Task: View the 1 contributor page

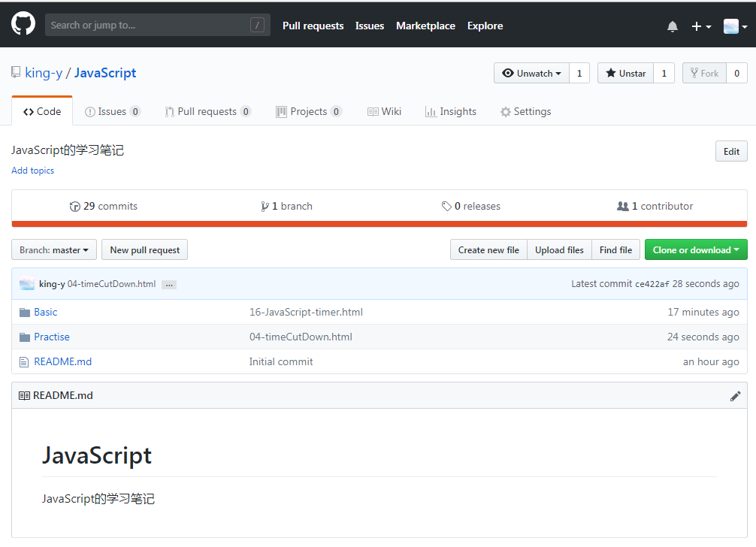Action: (655, 207)
